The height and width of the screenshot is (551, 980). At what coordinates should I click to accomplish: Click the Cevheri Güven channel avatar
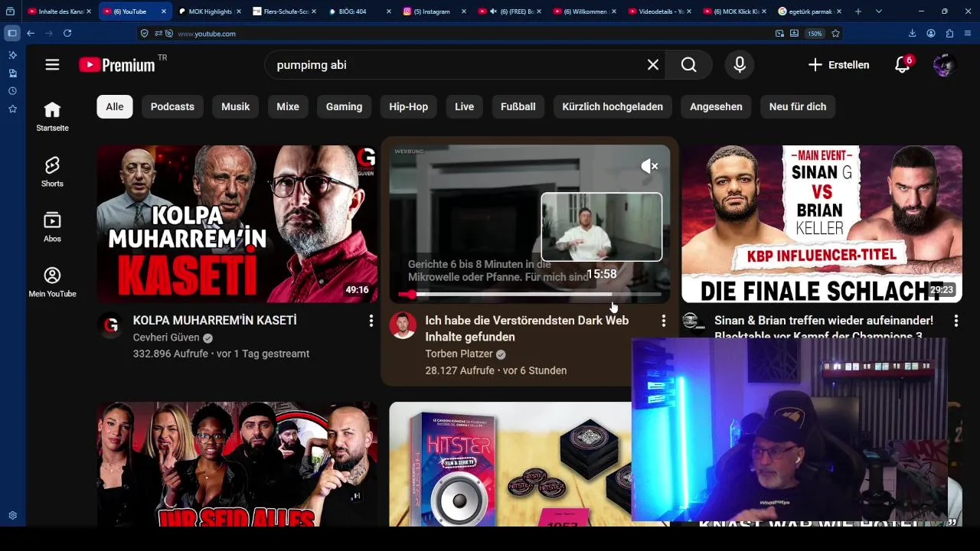[111, 326]
